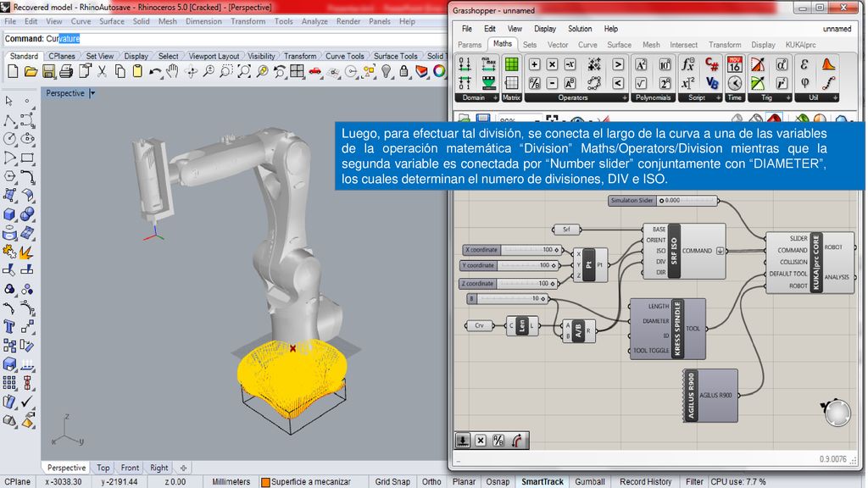Expand the Script group in Grasshopper ribbon

(718, 98)
